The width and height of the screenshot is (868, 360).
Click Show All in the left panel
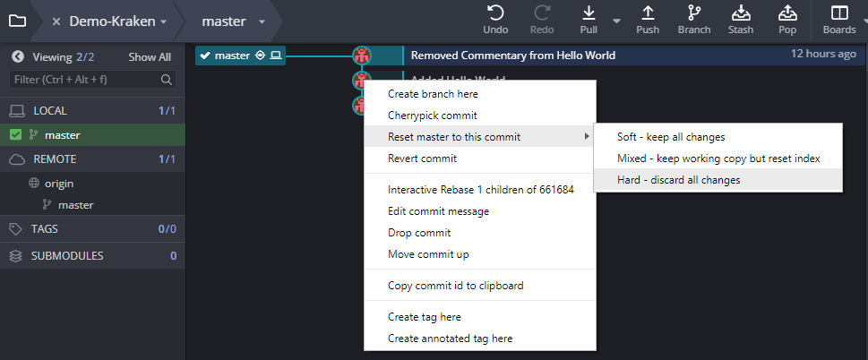click(150, 57)
